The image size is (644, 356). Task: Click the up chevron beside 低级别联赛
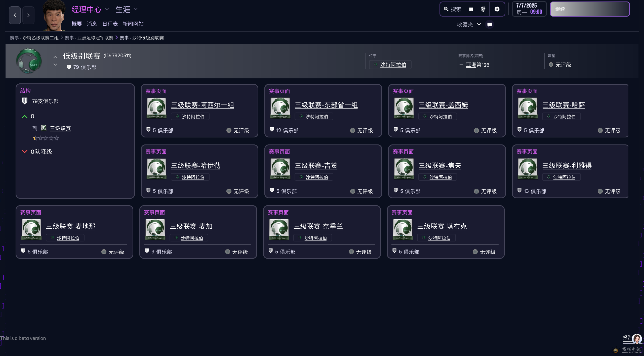pos(55,57)
